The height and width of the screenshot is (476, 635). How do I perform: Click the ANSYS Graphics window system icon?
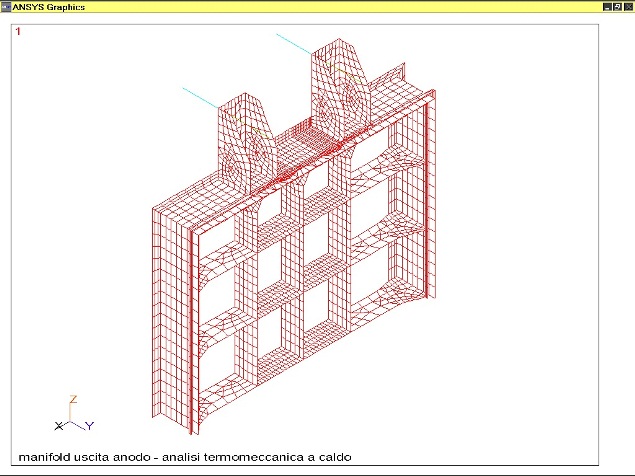[6, 7]
